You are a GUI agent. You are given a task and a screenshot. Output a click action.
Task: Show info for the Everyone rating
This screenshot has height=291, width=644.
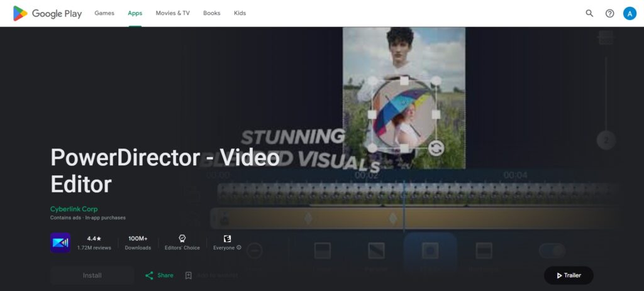(x=239, y=248)
